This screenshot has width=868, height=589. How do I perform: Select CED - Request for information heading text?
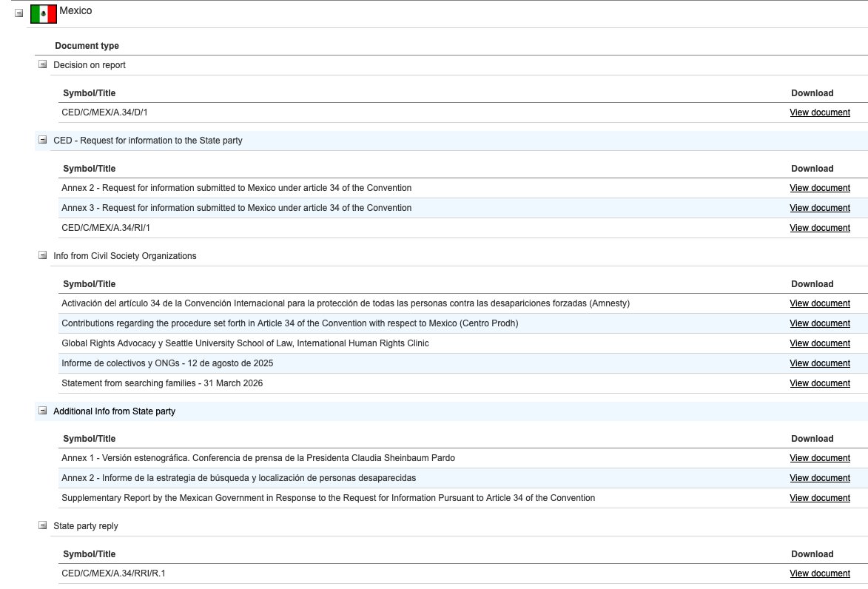pos(148,141)
